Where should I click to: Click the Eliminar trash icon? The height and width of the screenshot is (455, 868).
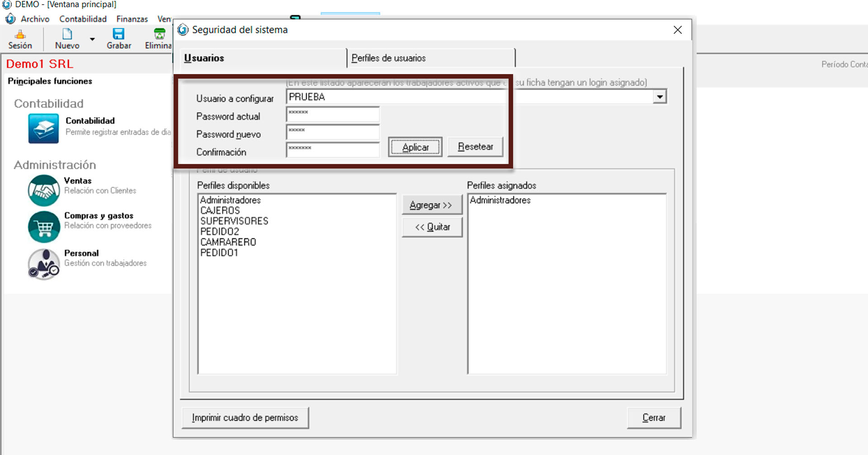click(160, 34)
